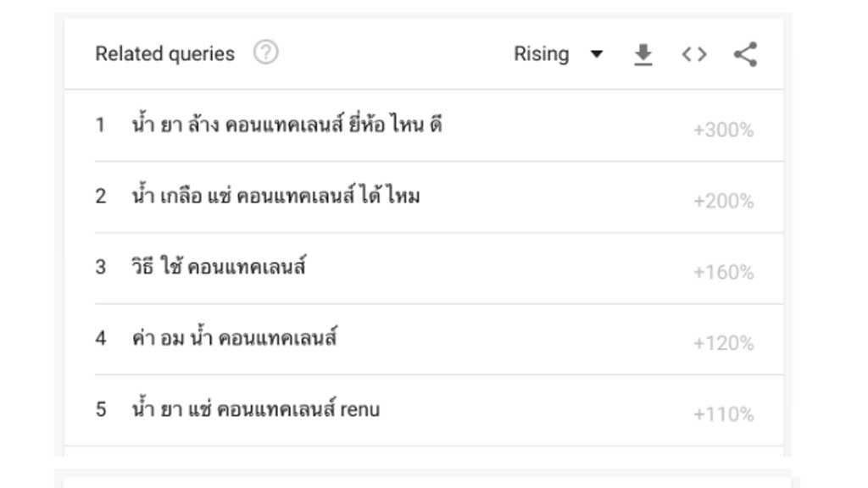Open query starting with น้ำ เกลือ แช่
868x488 pixels.
click(x=276, y=197)
